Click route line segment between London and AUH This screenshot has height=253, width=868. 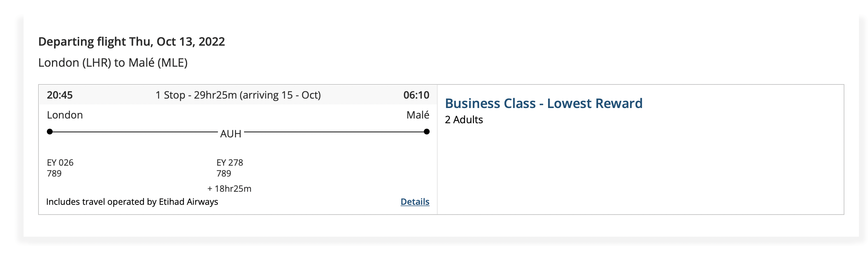point(134,132)
